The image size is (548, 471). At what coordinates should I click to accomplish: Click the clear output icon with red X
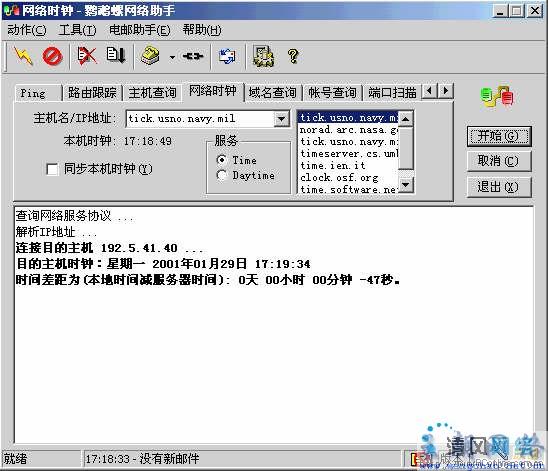pyautogui.click(x=86, y=56)
